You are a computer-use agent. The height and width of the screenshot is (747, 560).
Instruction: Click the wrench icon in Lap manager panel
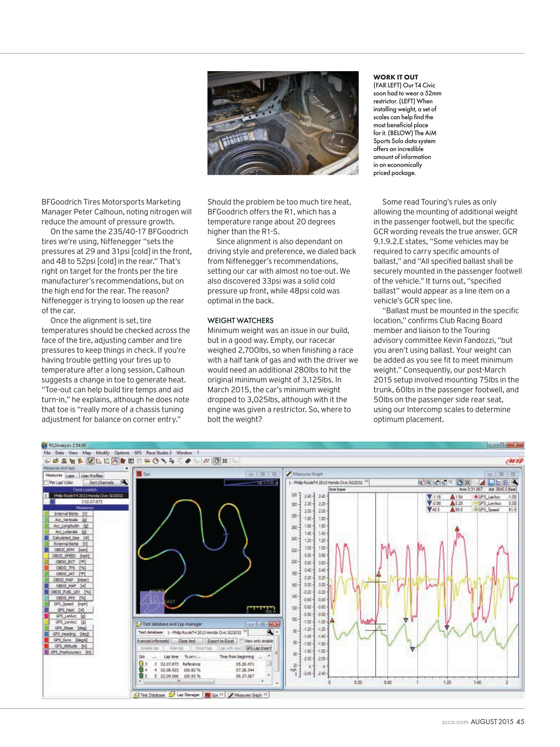(x=270, y=632)
